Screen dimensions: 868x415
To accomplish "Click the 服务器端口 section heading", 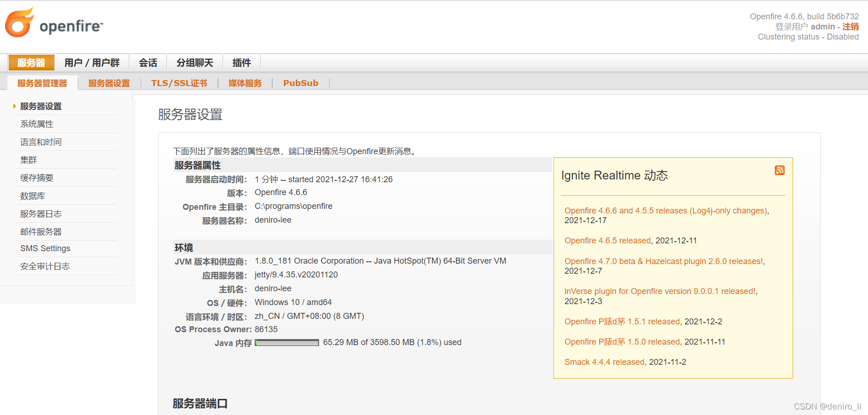I will pos(200,403).
